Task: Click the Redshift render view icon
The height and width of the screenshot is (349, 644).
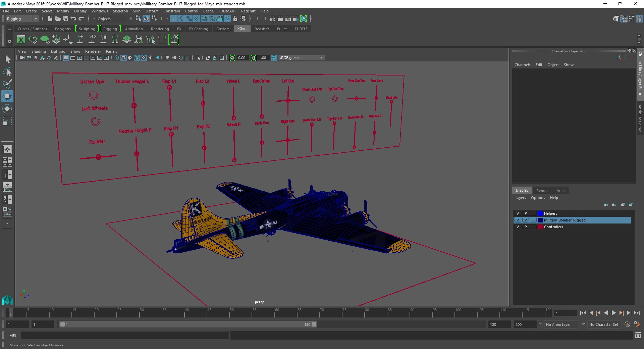Action: click(304, 19)
